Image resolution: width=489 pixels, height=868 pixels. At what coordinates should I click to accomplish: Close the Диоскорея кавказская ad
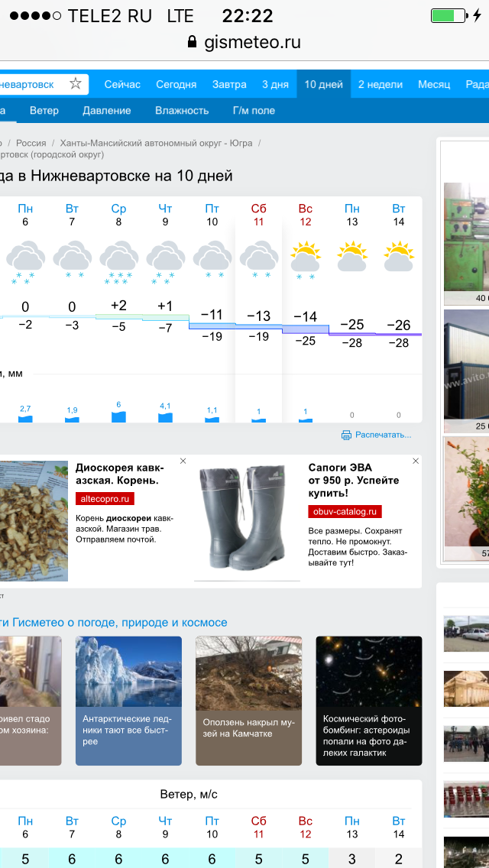(x=183, y=461)
